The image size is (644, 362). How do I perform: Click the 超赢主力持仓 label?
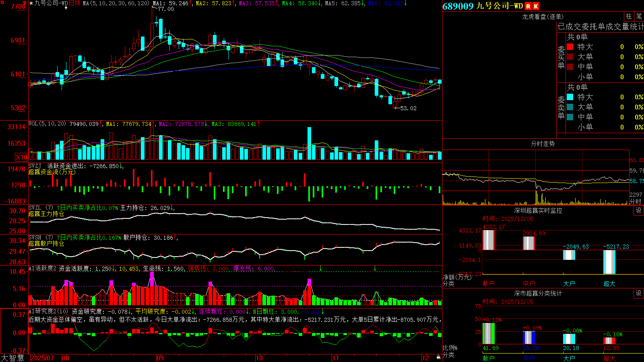pyautogui.click(x=46, y=214)
